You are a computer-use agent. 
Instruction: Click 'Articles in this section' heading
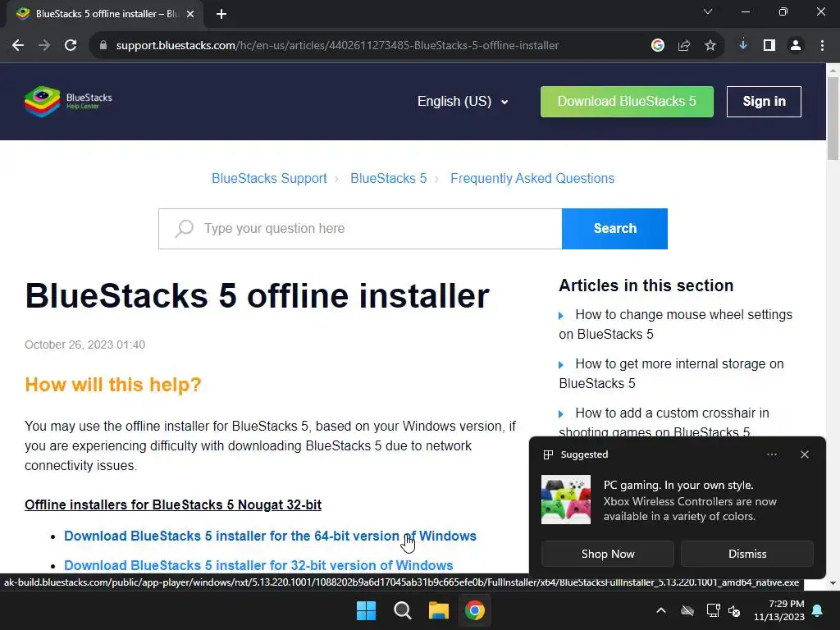click(x=646, y=285)
